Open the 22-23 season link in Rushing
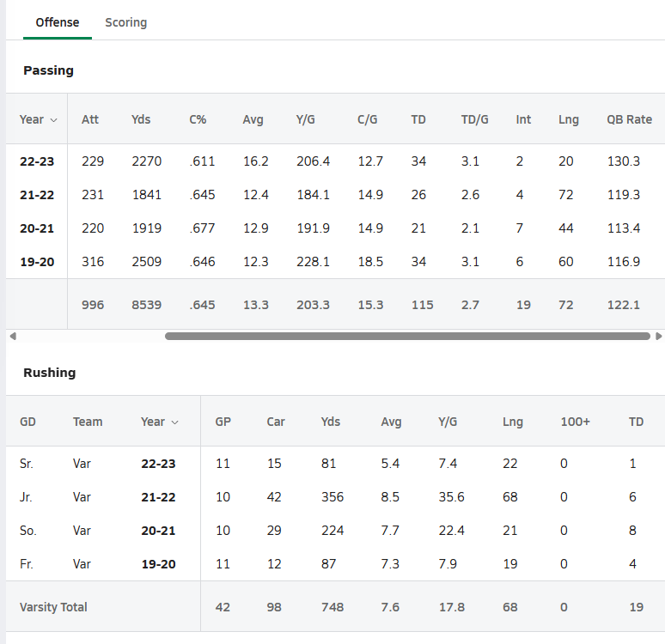 pyautogui.click(x=158, y=464)
